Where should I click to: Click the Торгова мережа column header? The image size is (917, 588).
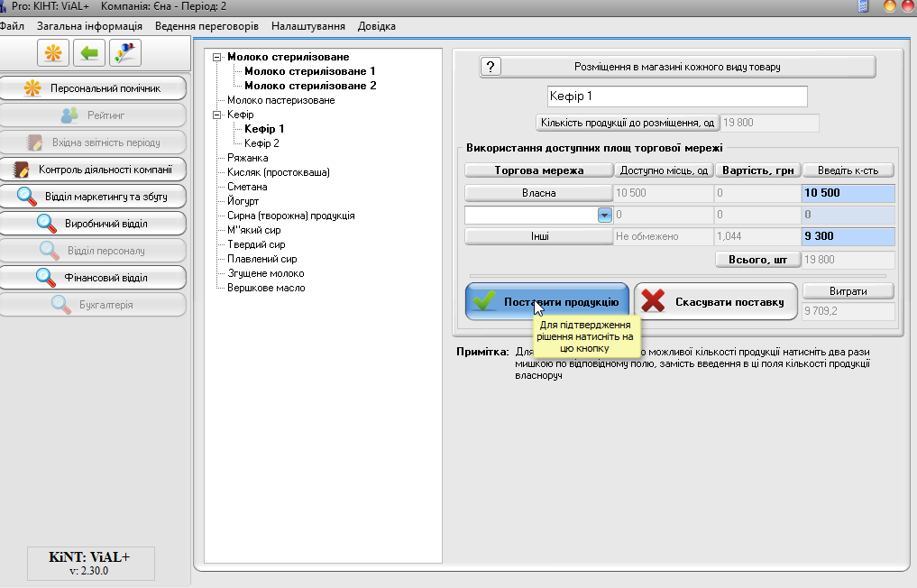coord(538,170)
